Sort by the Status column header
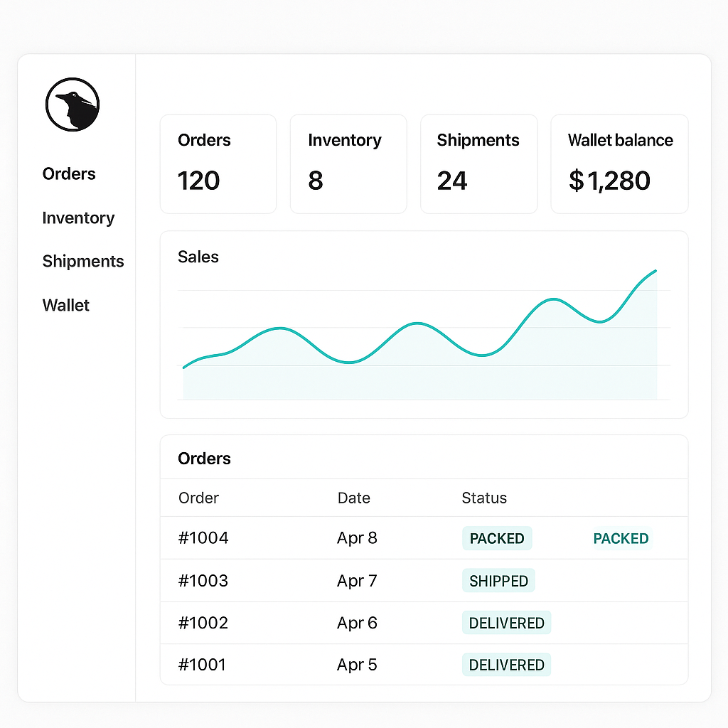This screenshot has height=728, width=728. 484,498
